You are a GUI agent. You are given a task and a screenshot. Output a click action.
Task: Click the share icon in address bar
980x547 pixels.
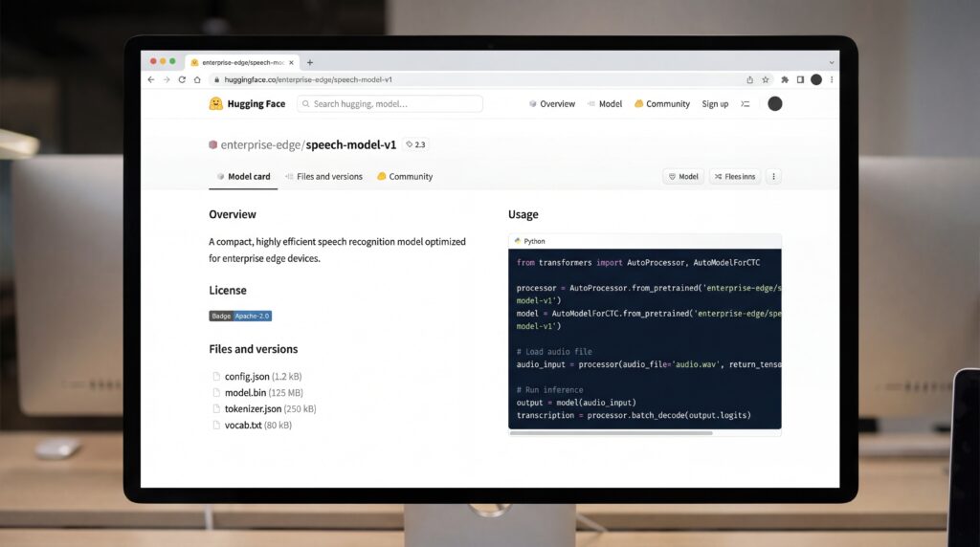(749, 79)
